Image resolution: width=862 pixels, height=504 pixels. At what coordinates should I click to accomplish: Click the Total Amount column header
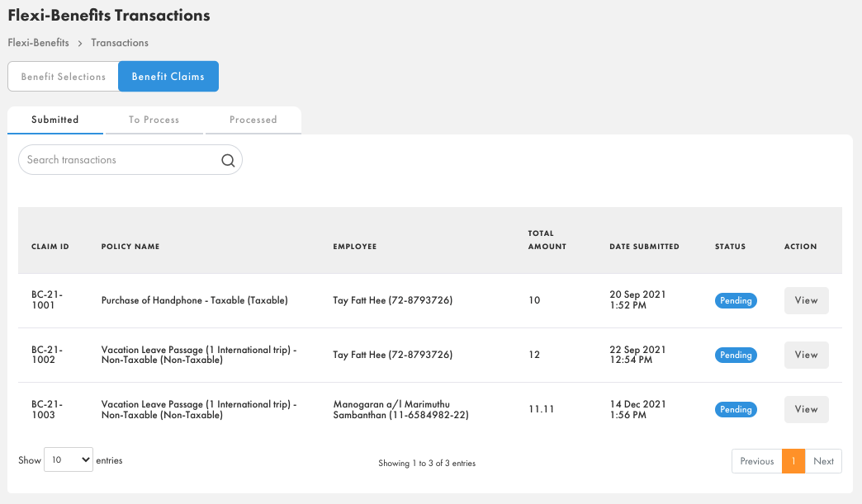[547, 240]
